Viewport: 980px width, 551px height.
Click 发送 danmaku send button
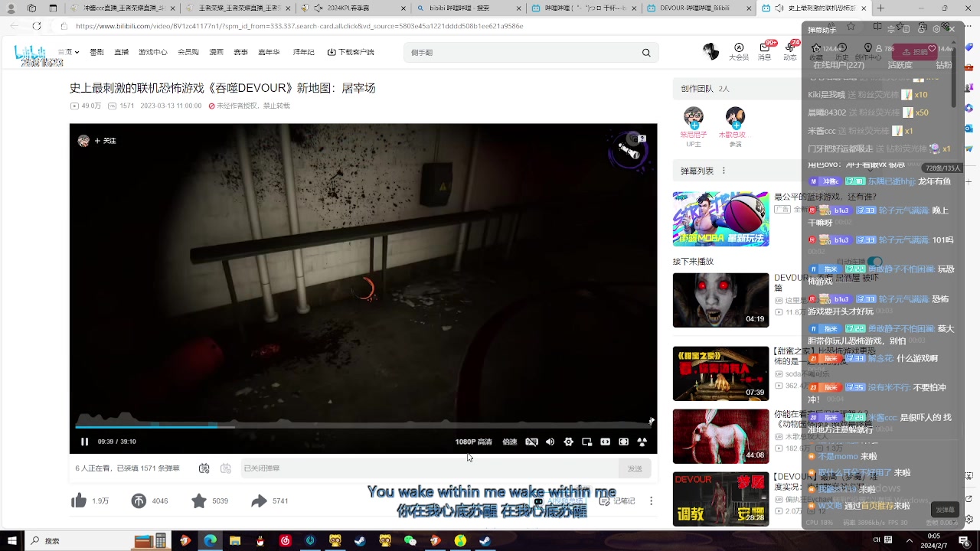click(635, 468)
